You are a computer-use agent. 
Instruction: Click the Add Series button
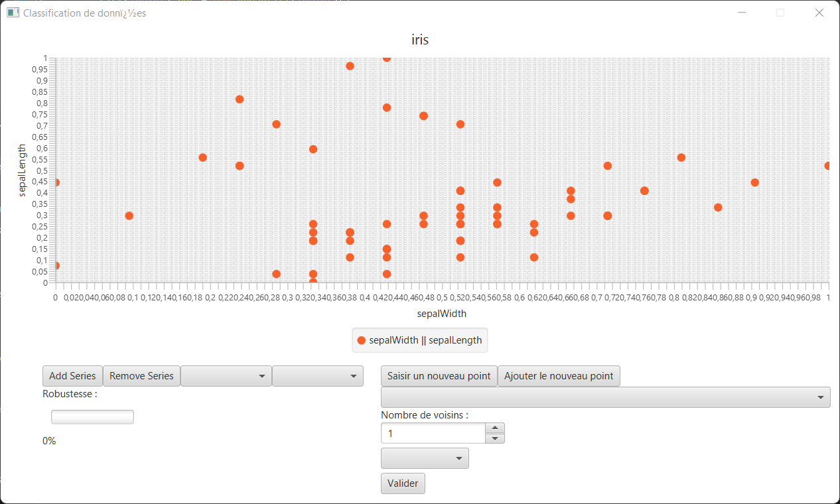click(72, 376)
